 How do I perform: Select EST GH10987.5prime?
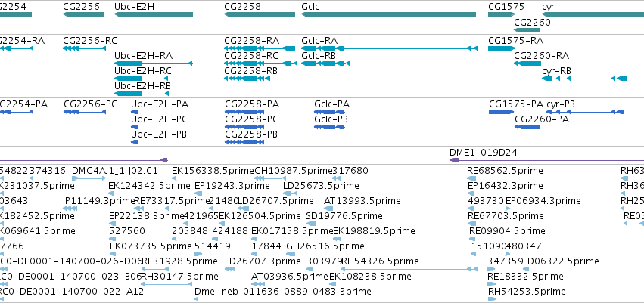tap(270, 178)
